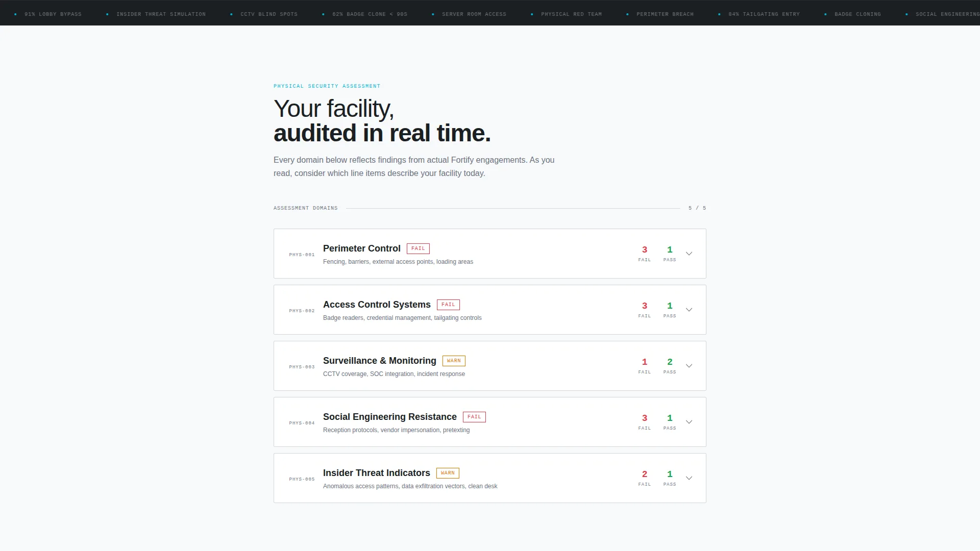Click the 'SERVER ROOM ACCESS' ticker item
This screenshot has height=551, width=980.
click(474, 14)
